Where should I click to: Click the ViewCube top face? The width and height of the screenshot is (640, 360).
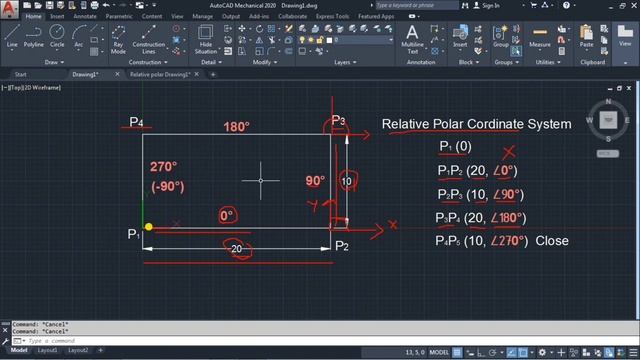click(x=608, y=120)
